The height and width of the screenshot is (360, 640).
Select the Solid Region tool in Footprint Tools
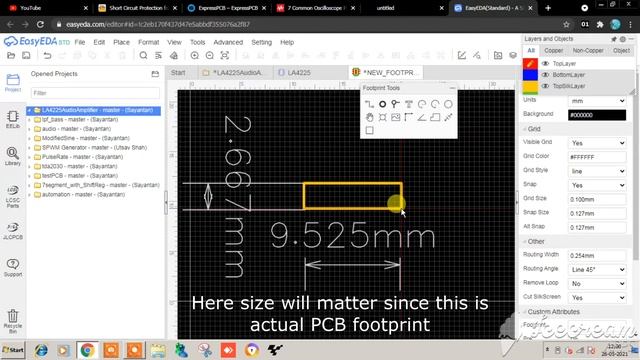[435, 118]
